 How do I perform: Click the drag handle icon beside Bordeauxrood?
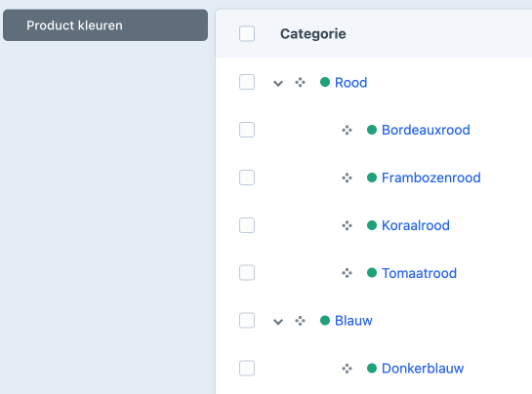pos(347,130)
